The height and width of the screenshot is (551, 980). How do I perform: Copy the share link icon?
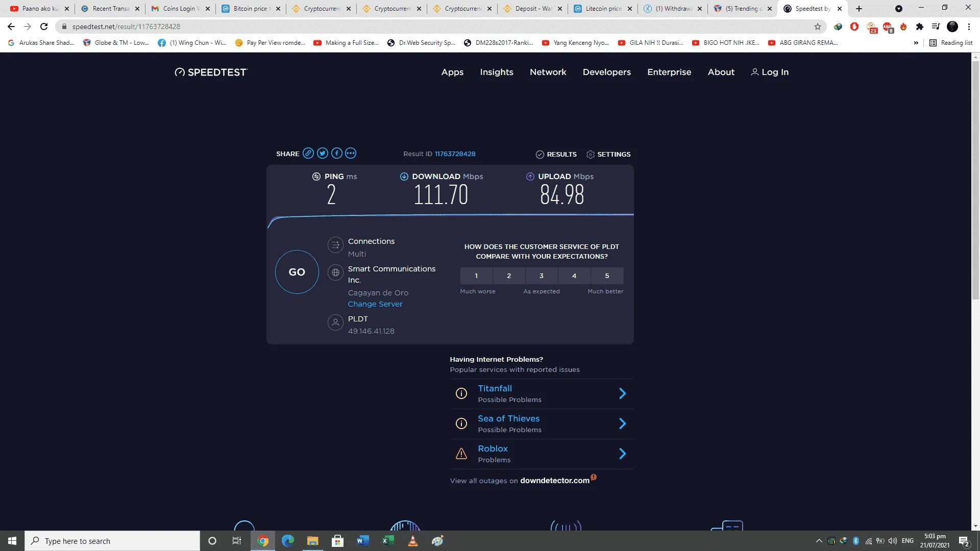308,153
